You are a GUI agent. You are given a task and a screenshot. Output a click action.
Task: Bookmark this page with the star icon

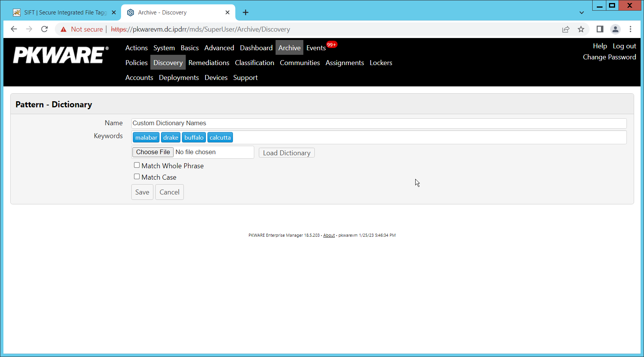click(x=581, y=29)
